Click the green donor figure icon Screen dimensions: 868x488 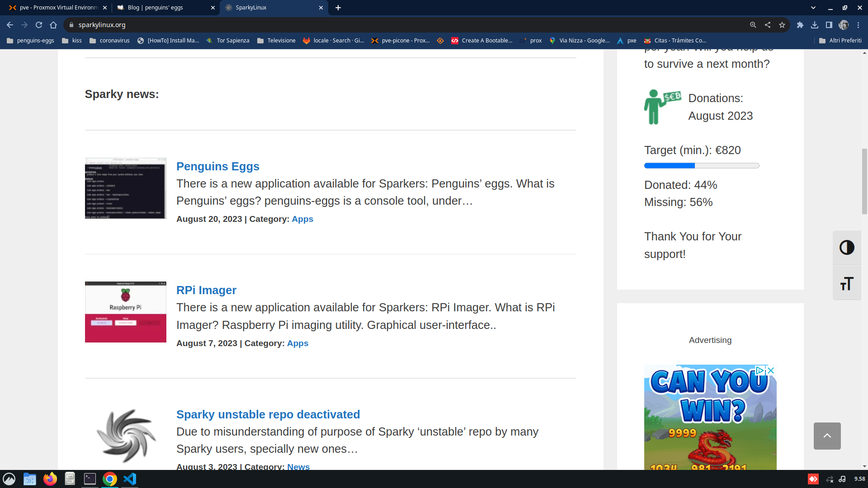coord(662,107)
